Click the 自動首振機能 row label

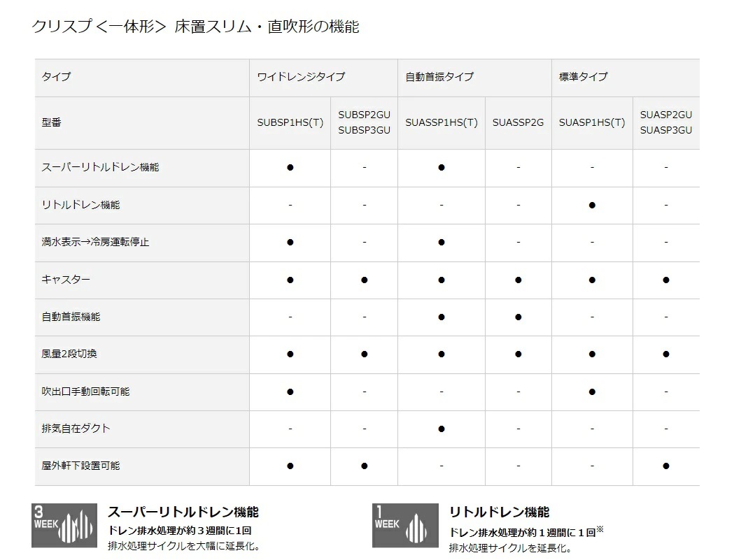pyautogui.click(x=71, y=317)
